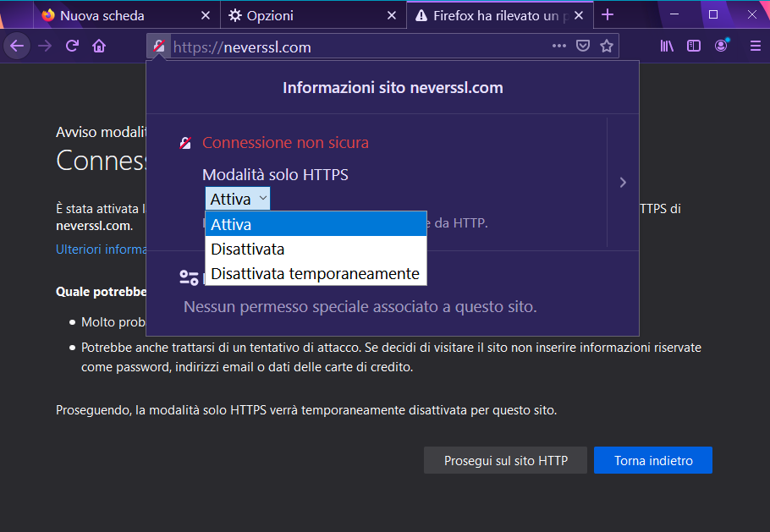Collapse the Attiva HTTPS mode dropdown
The image size is (770, 532).
click(x=238, y=199)
